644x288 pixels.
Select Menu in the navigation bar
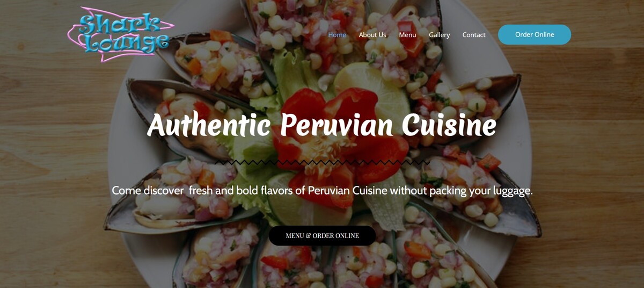point(407,35)
